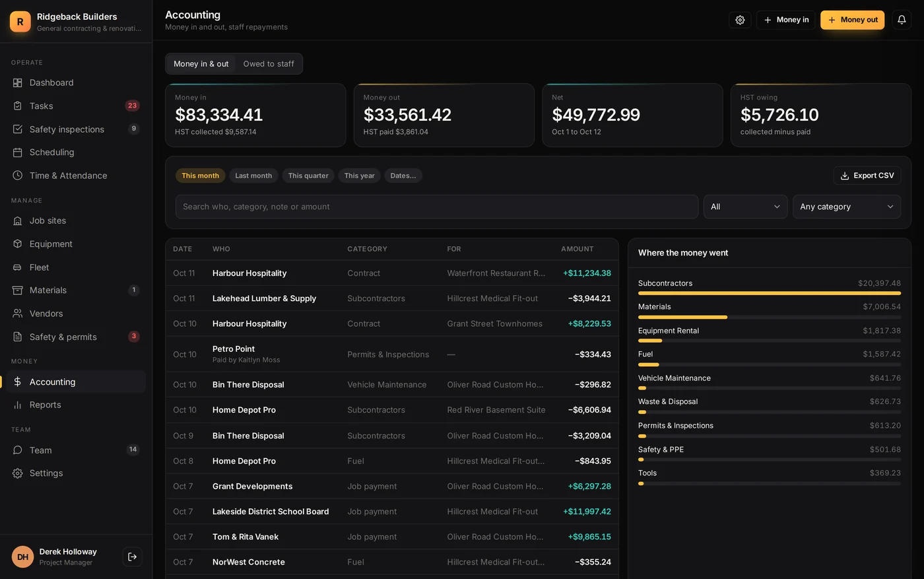Viewport: 924px width, 579px height.
Task: Click the Money in summary card
Action: pos(255,115)
